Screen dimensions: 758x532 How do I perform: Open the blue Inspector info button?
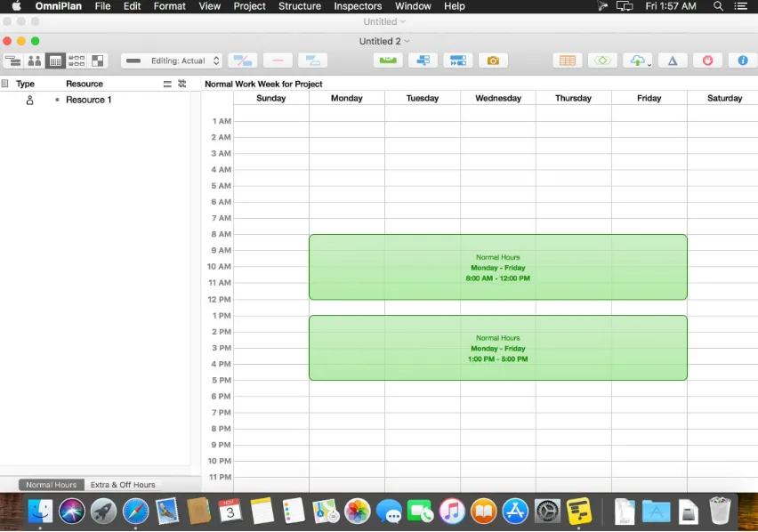point(743,60)
